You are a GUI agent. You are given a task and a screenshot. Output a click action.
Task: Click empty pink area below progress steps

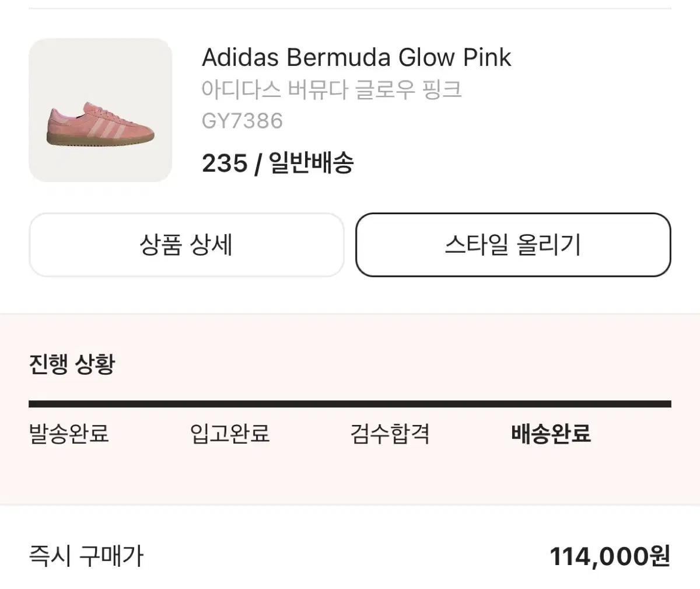pos(350,476)
